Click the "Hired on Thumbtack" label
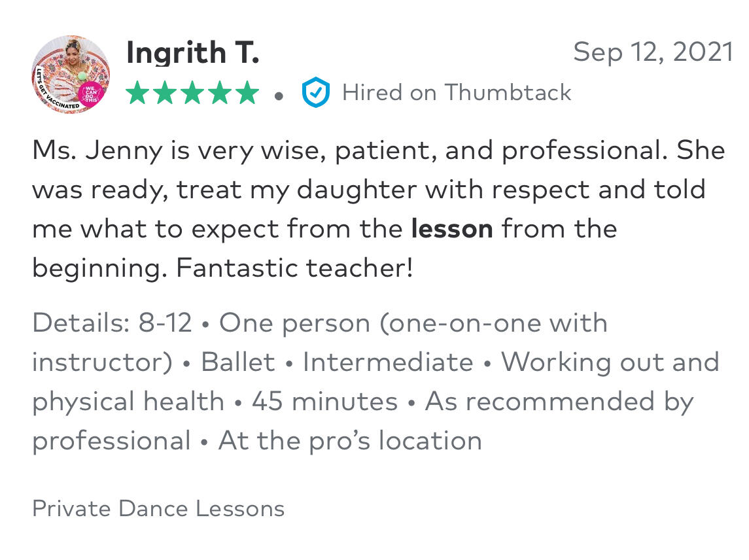 point(457,93)
